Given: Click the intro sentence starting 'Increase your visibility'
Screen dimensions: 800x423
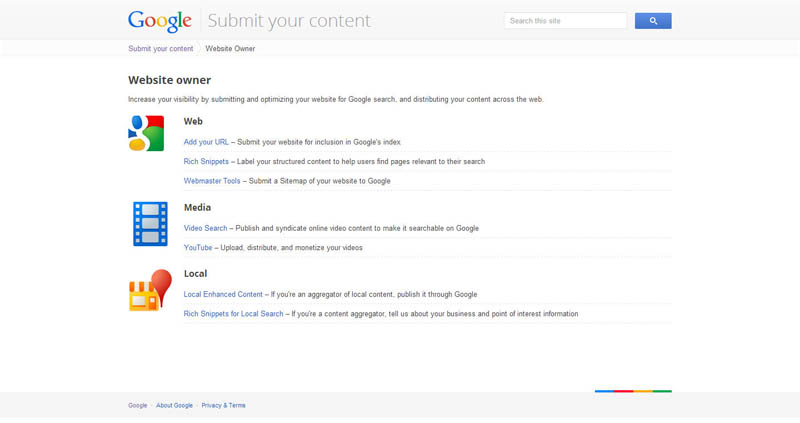Looking at the screenshot, I should click(x=336, y=99).
